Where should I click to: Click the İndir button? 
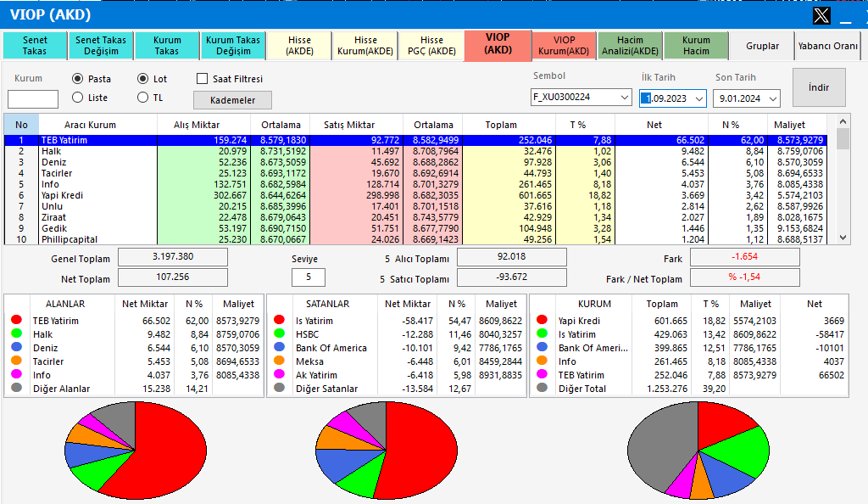click(x=819, y=87)
